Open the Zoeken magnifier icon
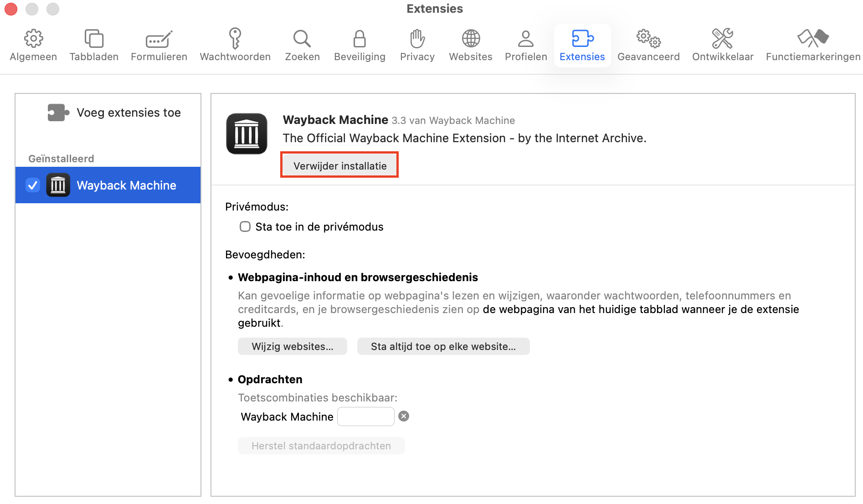 point(302,39)
